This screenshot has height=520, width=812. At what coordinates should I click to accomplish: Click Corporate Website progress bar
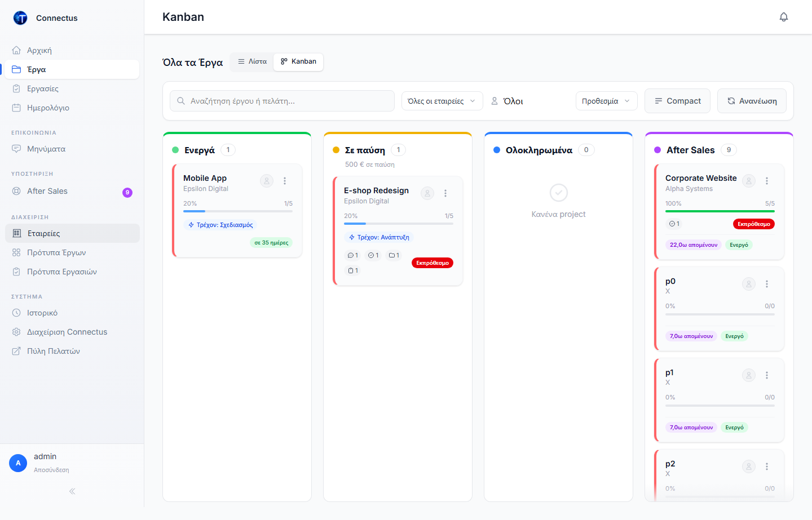pyautogui.click(x=720, y=211)
